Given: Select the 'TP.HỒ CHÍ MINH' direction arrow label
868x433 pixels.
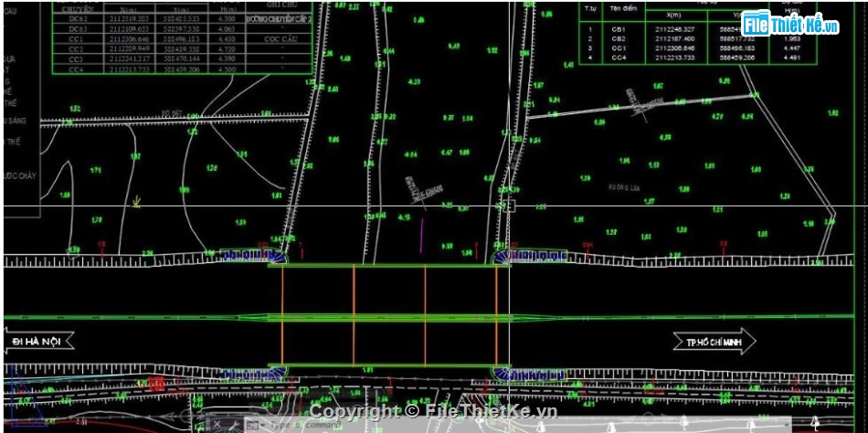Looking at the screenshot, I should (x=715, y=342).
